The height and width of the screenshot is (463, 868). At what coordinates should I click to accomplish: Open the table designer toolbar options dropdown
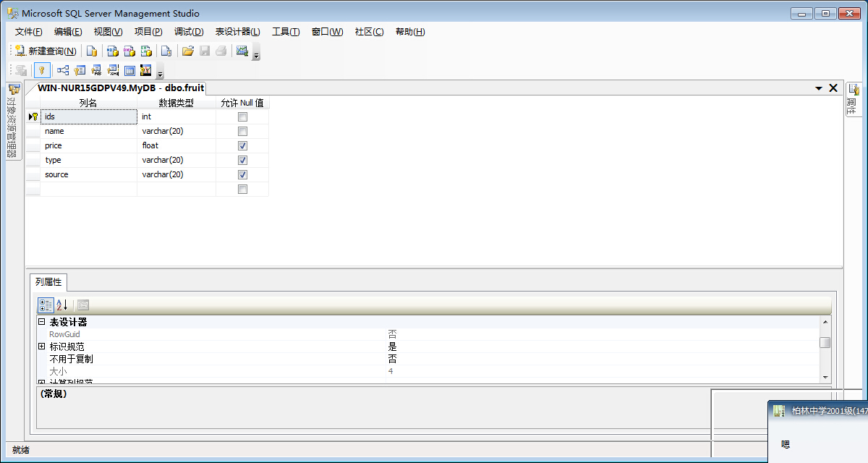160,72
